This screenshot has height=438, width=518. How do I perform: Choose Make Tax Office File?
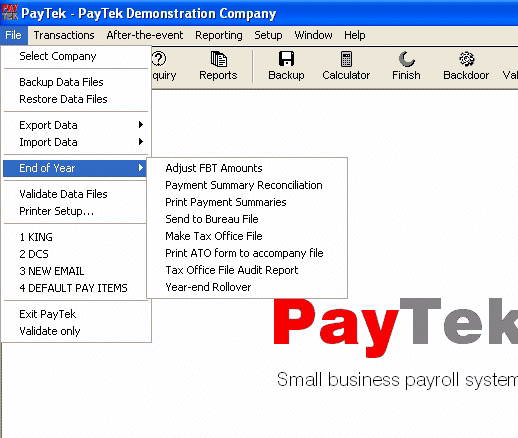[x=214, y=236]
